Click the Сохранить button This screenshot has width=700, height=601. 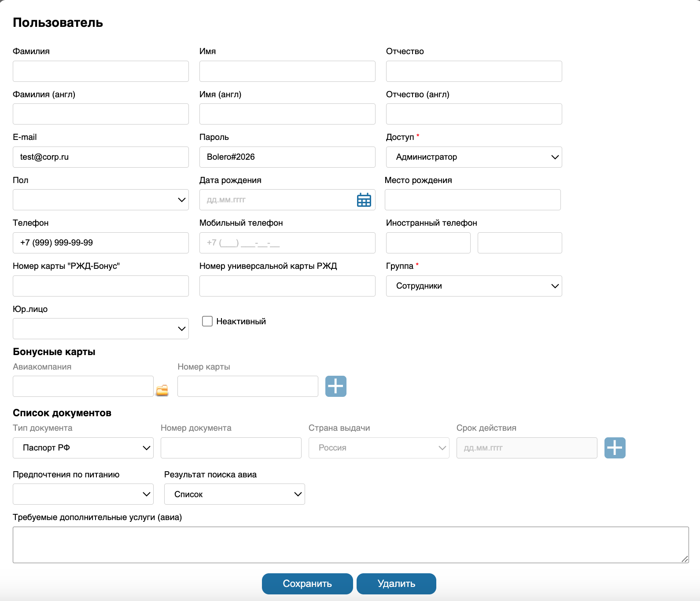coord(307,584)
